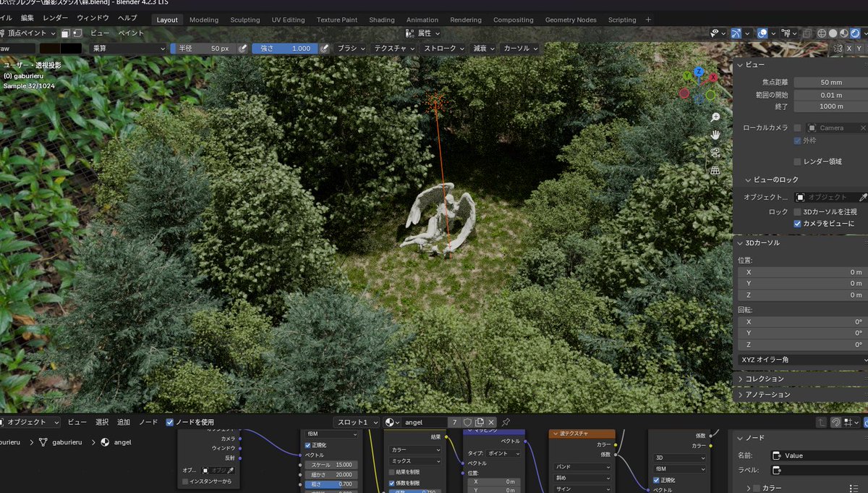This screenshot has width=868, height=493.
Task: Click the hand pan view icon
Action: pos(715,135)
